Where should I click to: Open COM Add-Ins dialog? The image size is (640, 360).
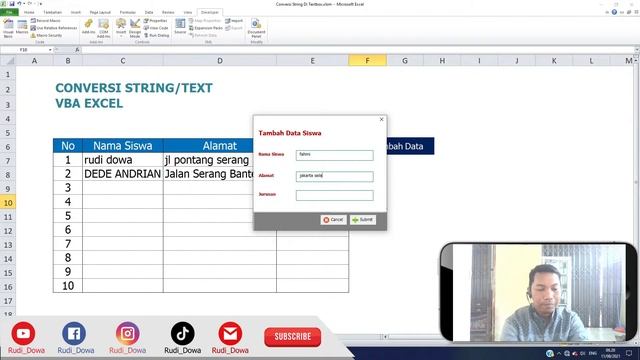104,28
